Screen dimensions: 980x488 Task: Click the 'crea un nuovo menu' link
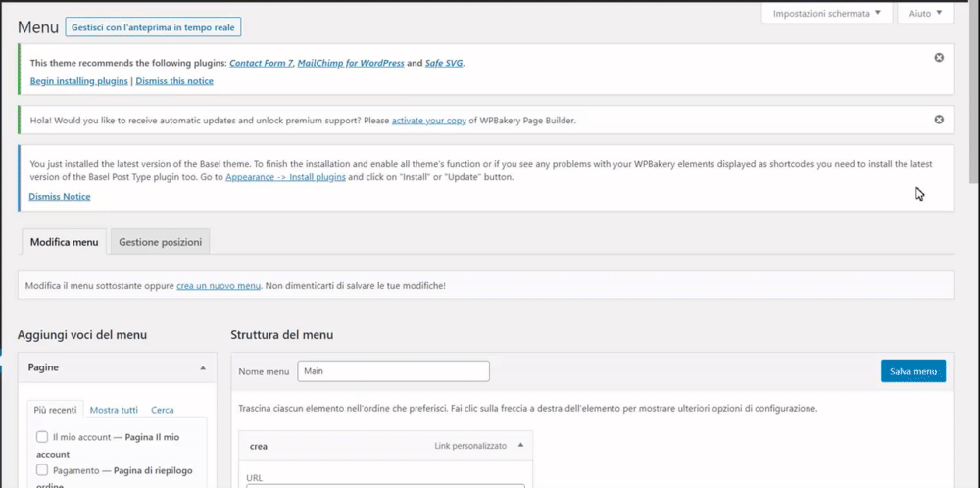(x=219, y=286)
